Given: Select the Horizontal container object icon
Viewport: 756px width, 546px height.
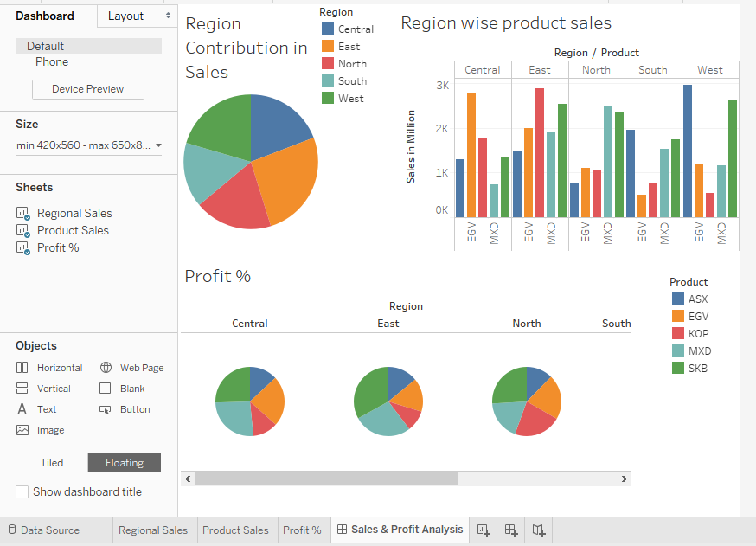Looking at the screenshot, I should click(22, 368).
